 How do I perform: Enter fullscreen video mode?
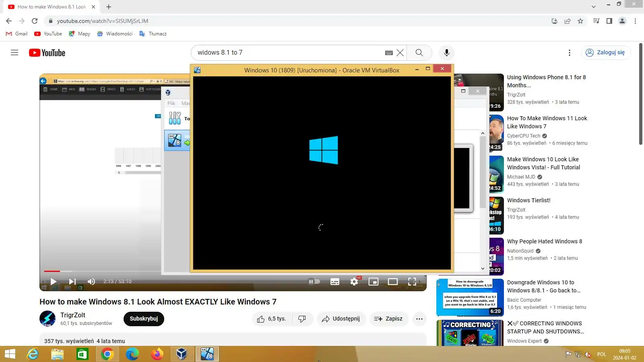412,282
